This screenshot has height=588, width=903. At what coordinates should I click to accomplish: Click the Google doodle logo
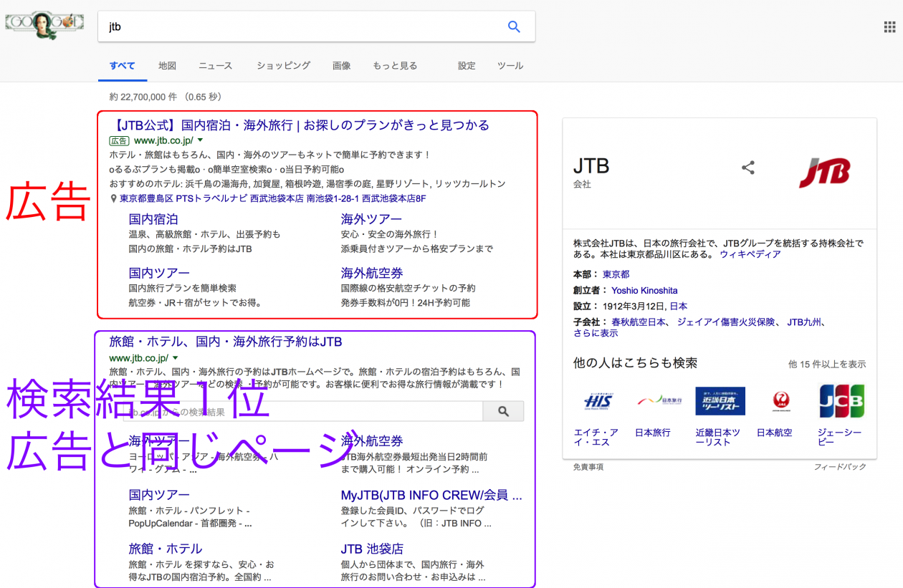[x=44, y=25]
